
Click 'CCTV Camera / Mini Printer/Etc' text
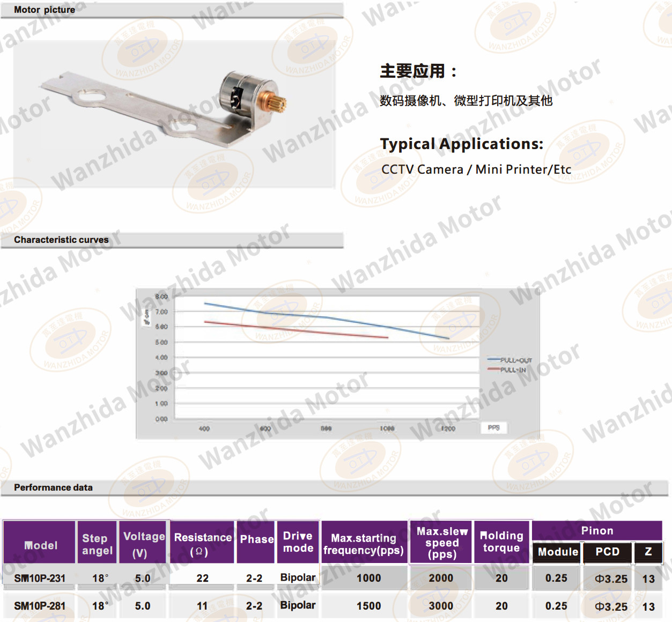tap(476, 169)
